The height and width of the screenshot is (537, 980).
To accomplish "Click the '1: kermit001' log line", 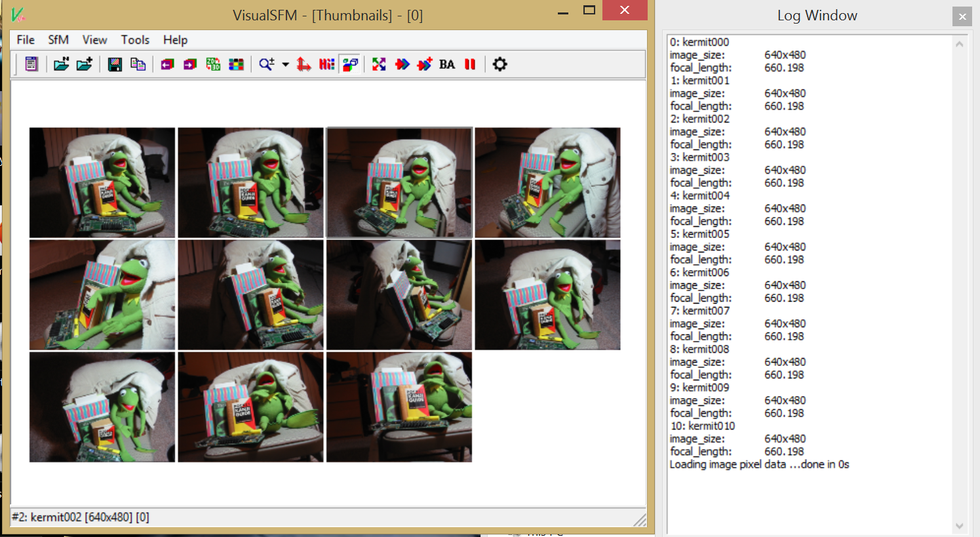I will [699, 81].
